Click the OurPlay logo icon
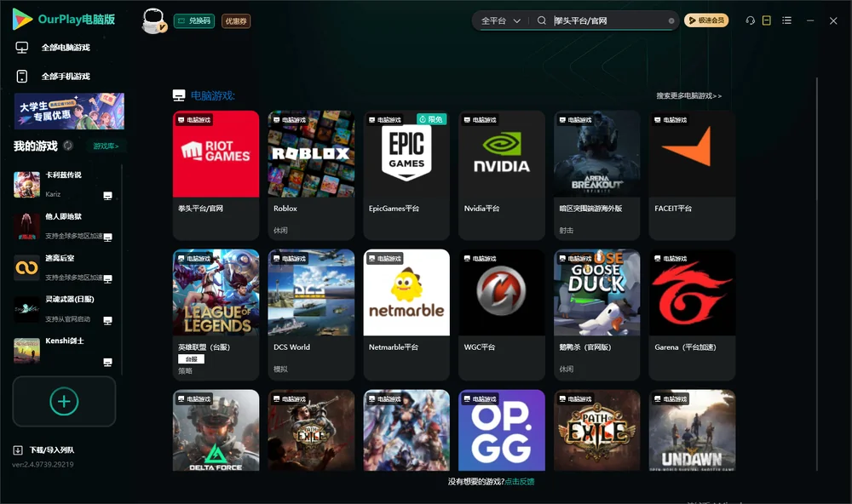Screen dimensions: 852x504 pyautogui.click(x=22, y=19)
